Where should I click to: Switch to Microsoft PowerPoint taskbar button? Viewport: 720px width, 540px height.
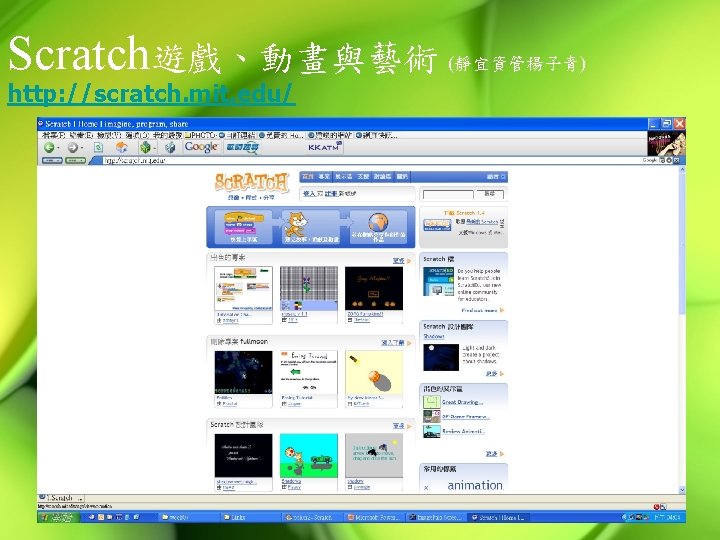[x=374, y=518]
